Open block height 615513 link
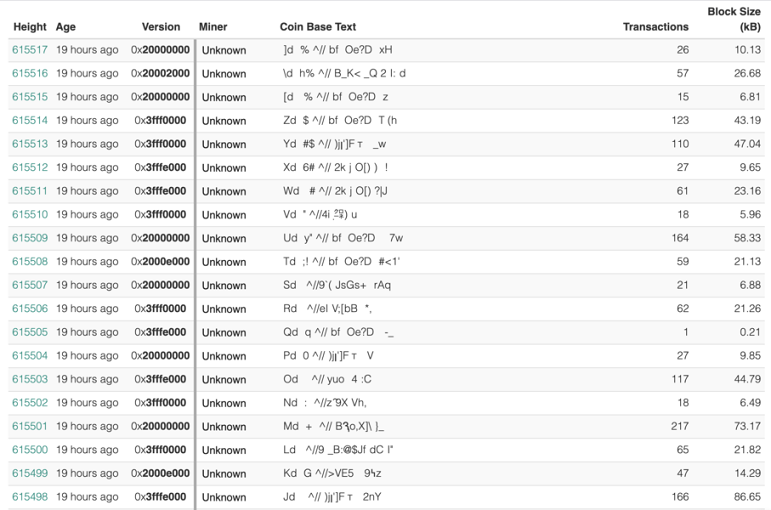 coord(30,144)
